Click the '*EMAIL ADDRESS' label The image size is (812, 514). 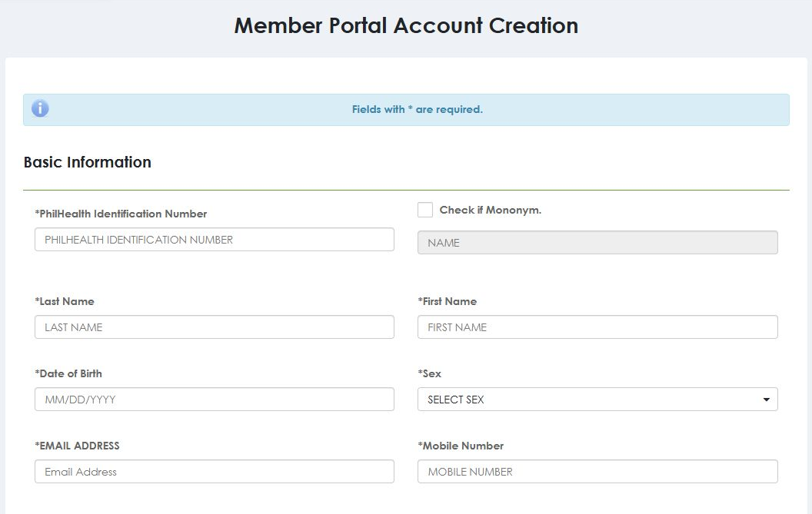coord(77,446)
